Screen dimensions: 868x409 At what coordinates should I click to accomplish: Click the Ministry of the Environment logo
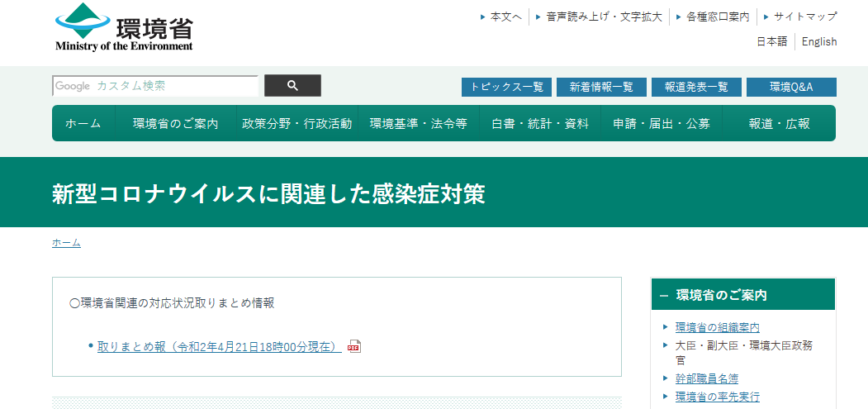[124, 29]
